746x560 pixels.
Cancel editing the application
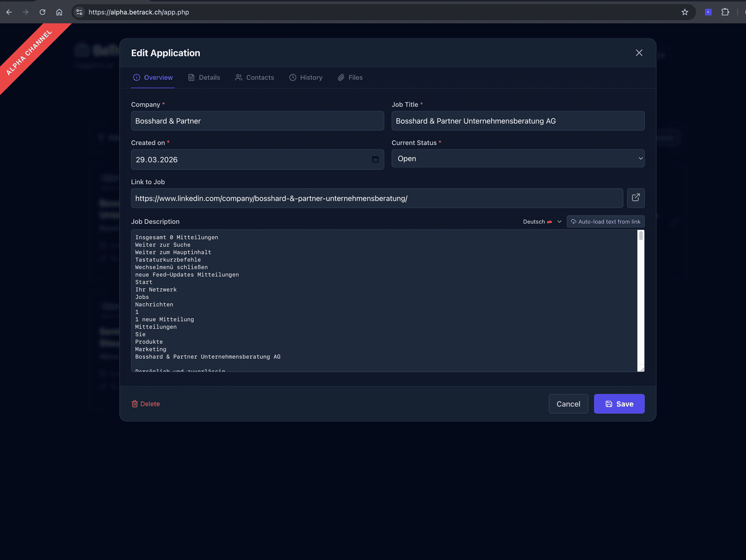point(568,404)
